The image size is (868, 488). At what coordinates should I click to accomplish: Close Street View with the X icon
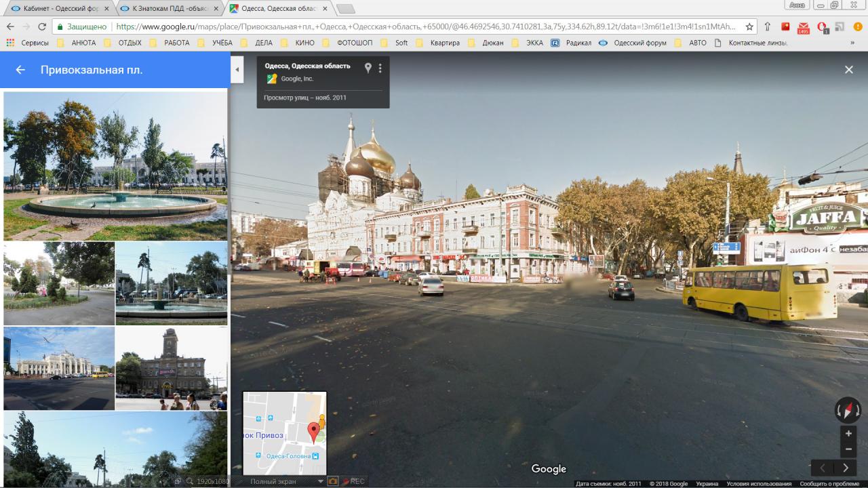point(848,70)
